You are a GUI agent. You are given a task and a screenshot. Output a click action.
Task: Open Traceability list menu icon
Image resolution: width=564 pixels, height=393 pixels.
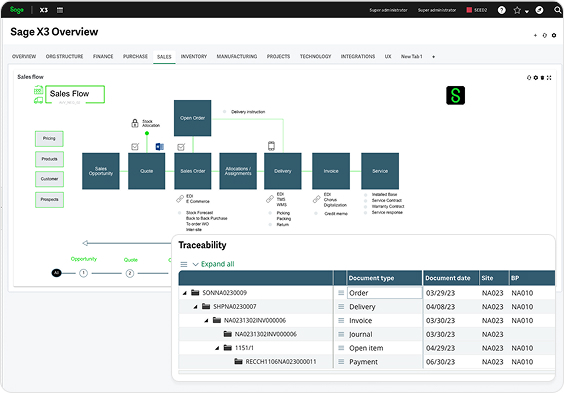[x=183, y=265]
